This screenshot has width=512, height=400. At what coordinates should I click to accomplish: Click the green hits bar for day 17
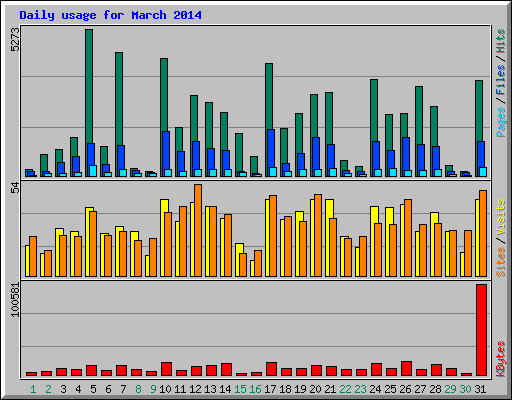coord(269,97)
